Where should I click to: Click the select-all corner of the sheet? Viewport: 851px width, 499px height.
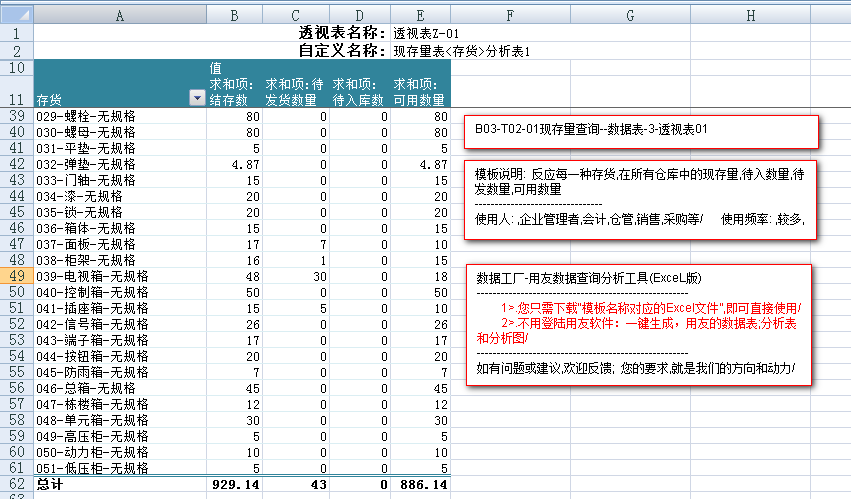(x=16, y=15)
